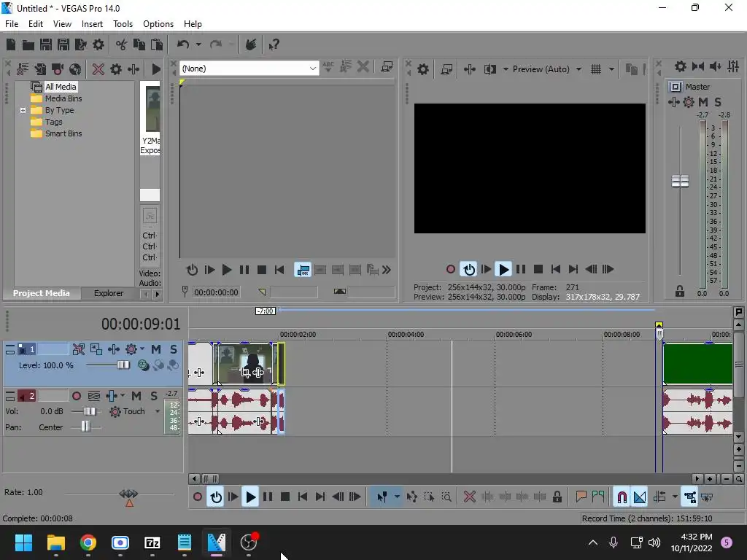Open the Tools menu
The width and height of the screenshot is (747, 560).
(123, 24)
